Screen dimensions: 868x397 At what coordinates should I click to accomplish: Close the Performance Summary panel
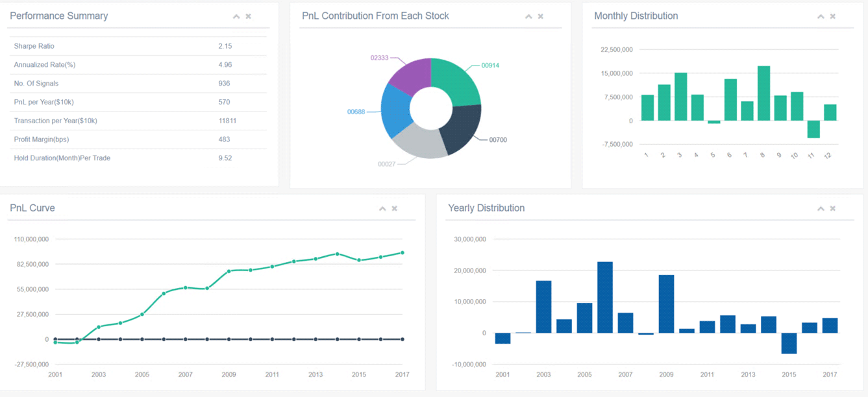[249, 16]
